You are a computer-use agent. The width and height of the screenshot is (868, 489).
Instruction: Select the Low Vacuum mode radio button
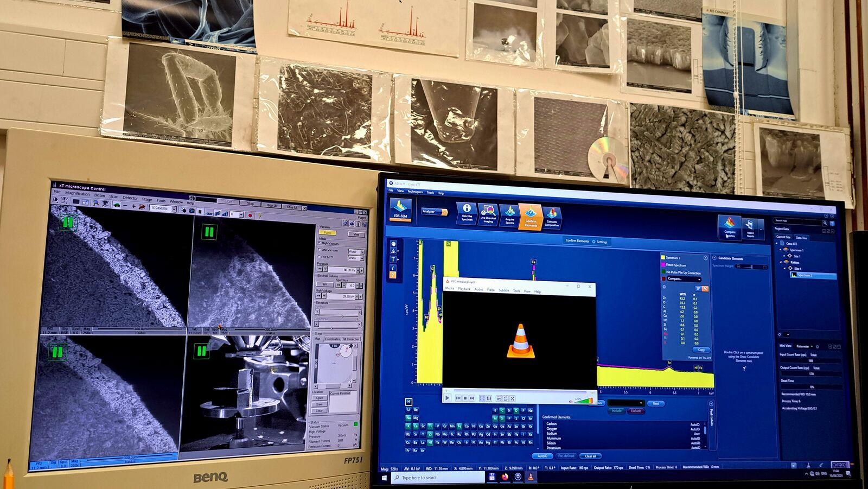[320, 250]
